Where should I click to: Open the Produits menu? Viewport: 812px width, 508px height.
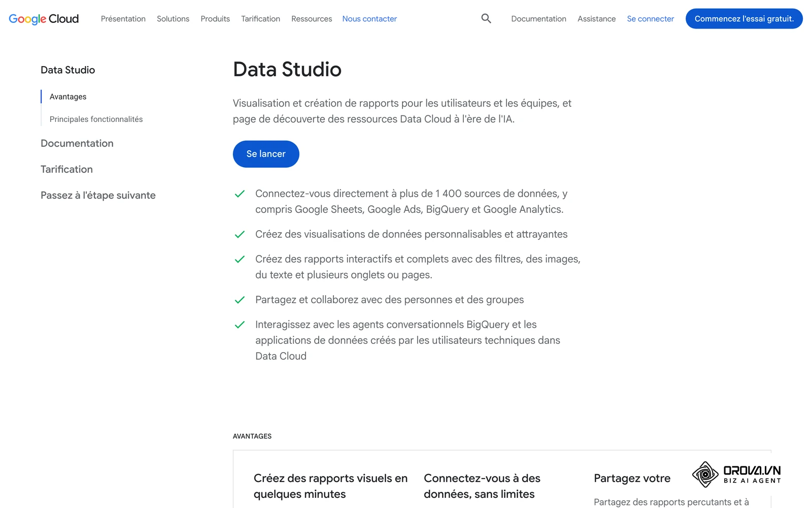click(215, 19)
